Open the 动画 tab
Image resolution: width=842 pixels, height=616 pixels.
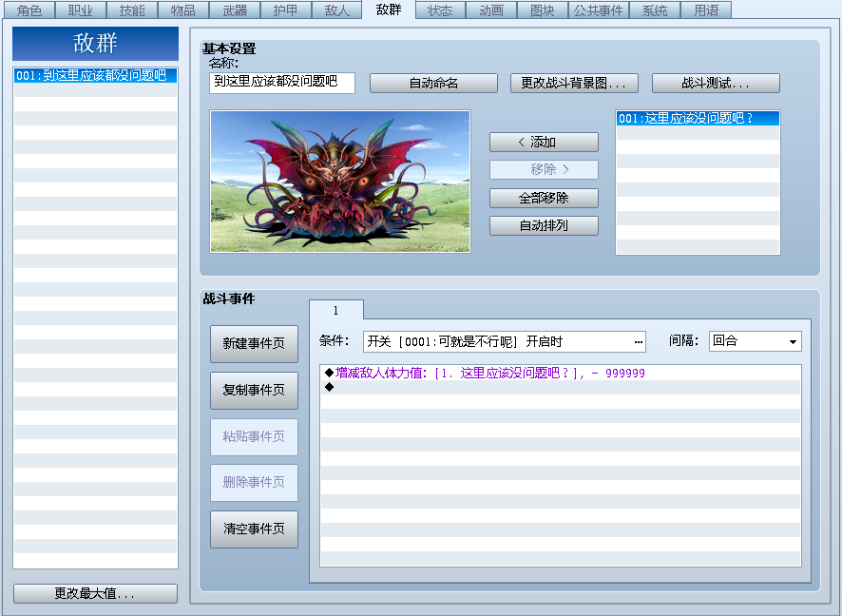tap(491, 10)
